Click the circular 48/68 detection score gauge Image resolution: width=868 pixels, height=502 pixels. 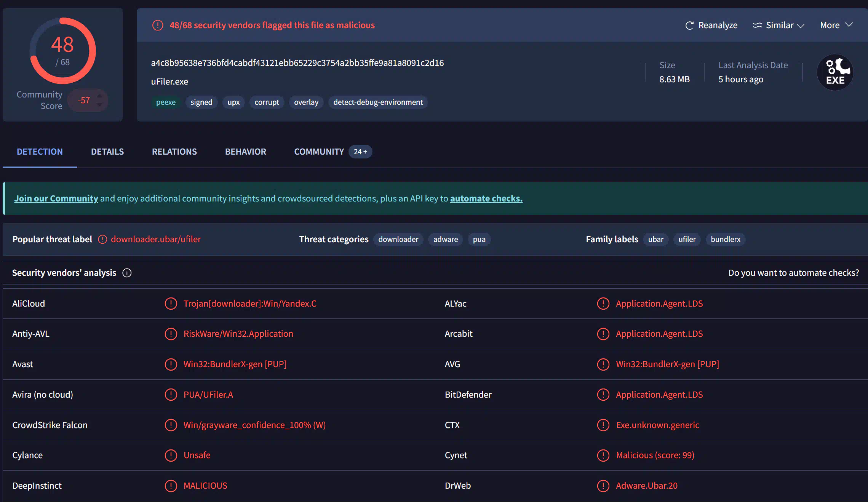(x=63, y=51)
